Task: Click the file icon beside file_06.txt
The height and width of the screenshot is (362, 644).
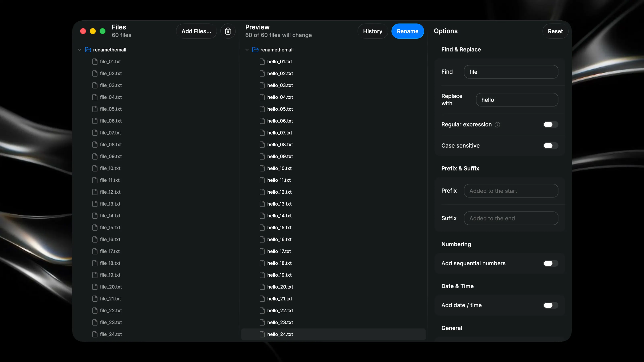Action: click(x=95, y=121)
